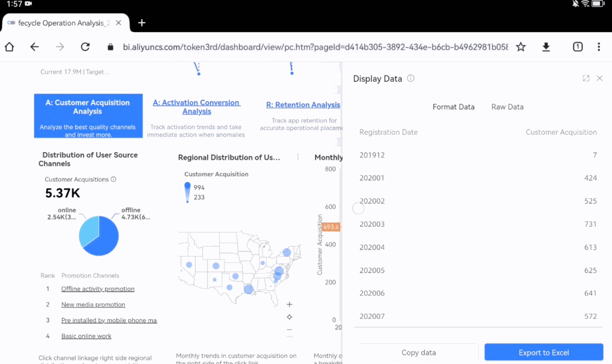
Task: Click the value 731 in the table
Action: coord(590,224)
